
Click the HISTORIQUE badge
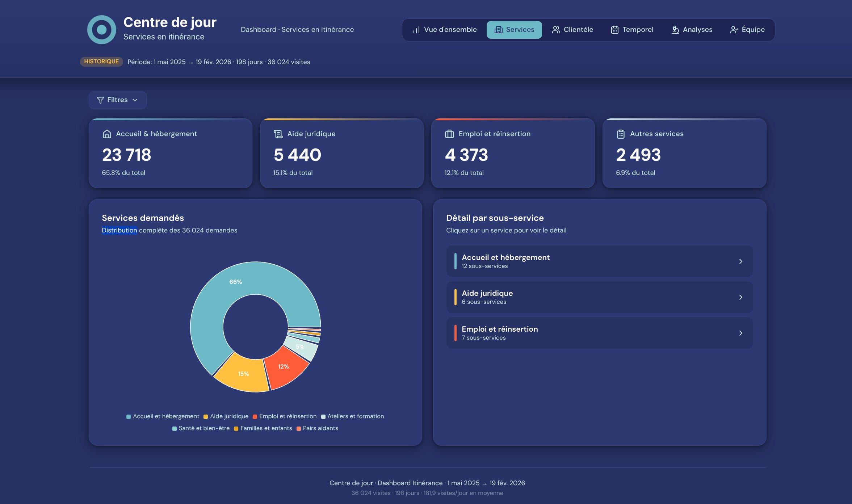point(101,62)
